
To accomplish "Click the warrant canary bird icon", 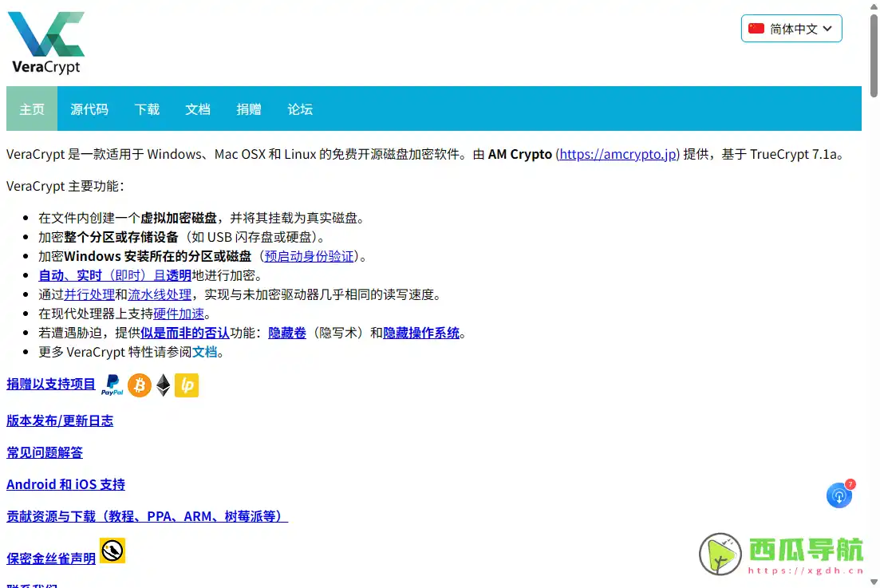I will pyautogui.click(x=112, y=551).
